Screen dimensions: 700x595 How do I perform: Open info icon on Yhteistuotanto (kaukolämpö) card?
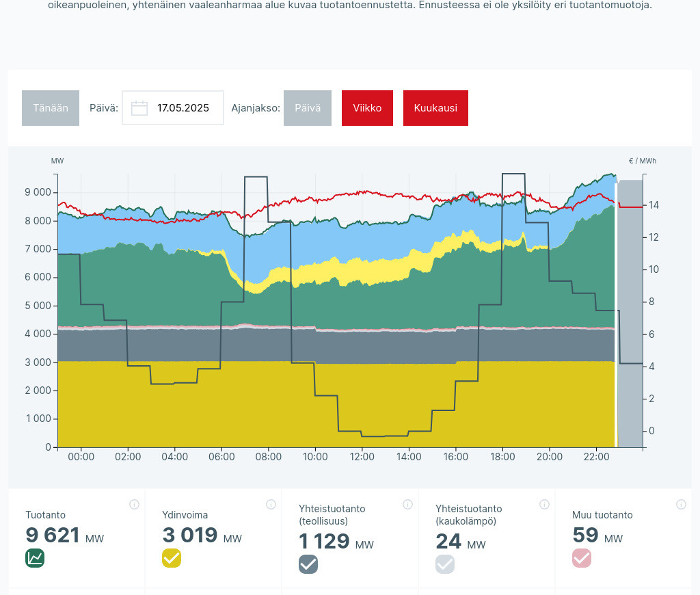[544, 505]
